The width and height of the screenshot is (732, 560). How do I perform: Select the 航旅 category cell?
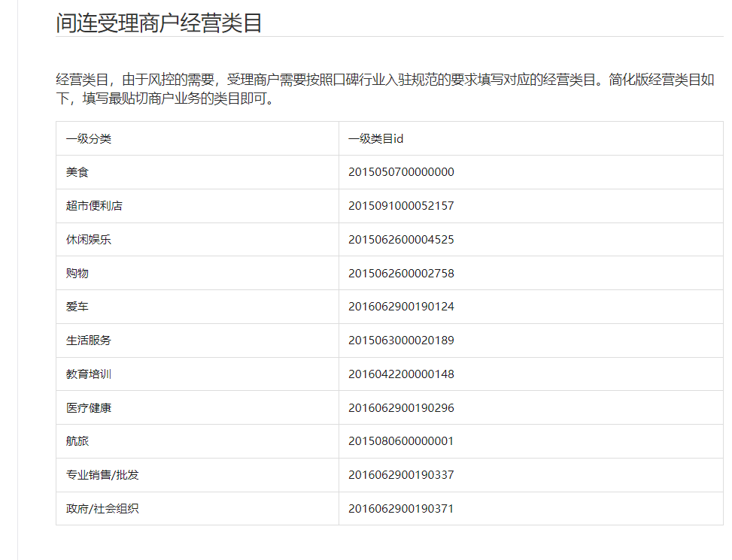[77, 441]
